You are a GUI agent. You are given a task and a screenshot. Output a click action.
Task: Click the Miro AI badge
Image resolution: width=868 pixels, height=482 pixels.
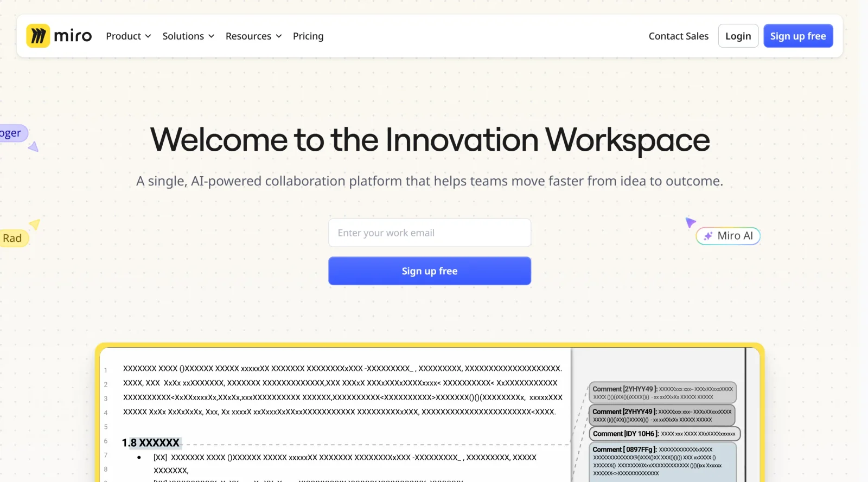click(729, 236)
